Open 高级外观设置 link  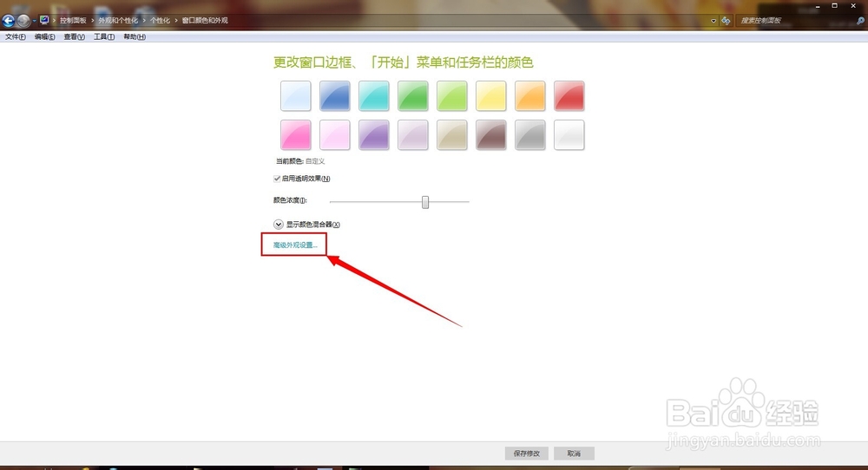click(295, 245)
